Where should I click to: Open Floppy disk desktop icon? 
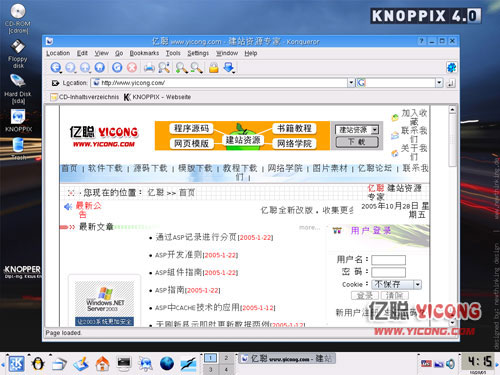18,54
